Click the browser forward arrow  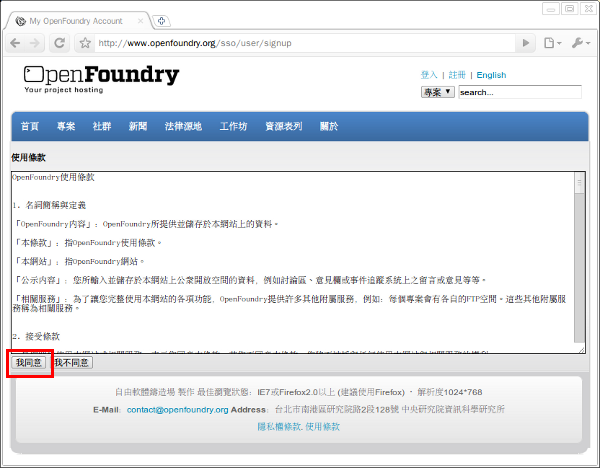34,43
